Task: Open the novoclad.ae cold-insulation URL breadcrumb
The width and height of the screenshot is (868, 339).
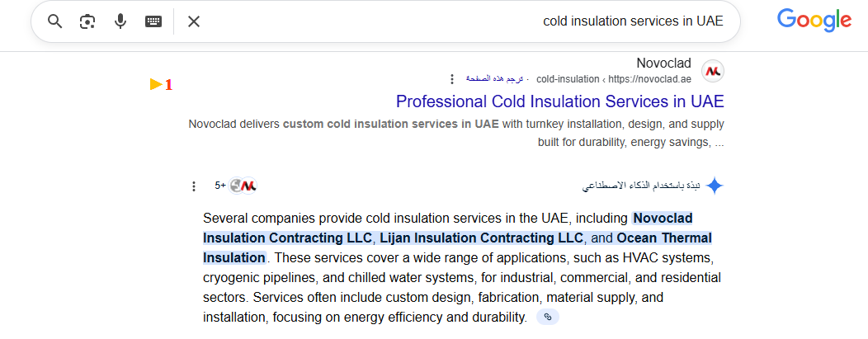Action: pyautogui.click(x=614, y=79)
